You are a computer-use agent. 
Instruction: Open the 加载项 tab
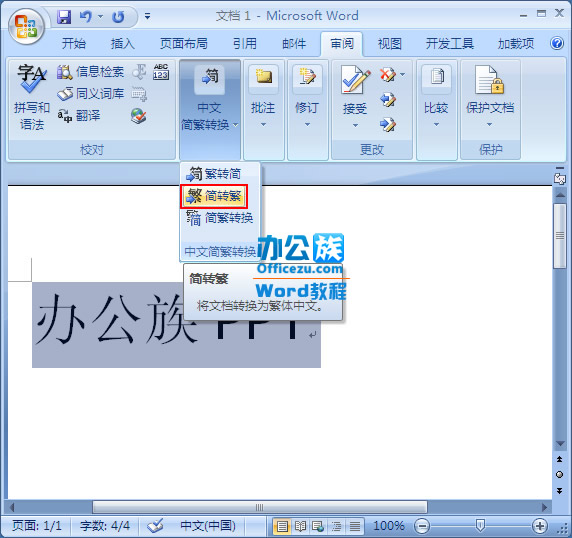pos(516,44)
